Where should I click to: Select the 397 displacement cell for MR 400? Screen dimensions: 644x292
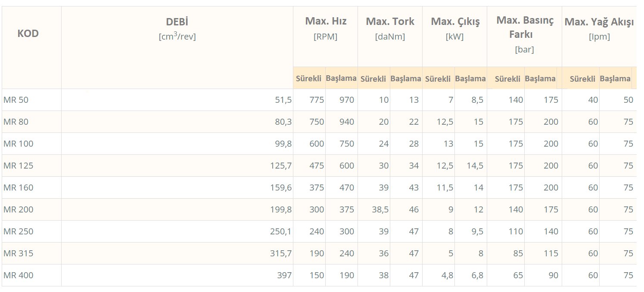(284, 276)
